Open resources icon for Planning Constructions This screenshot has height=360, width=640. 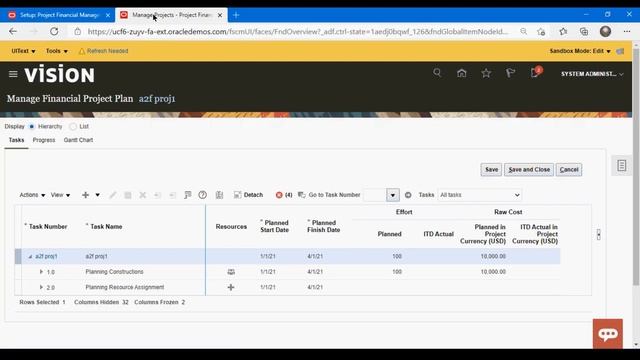coord(231,272)
